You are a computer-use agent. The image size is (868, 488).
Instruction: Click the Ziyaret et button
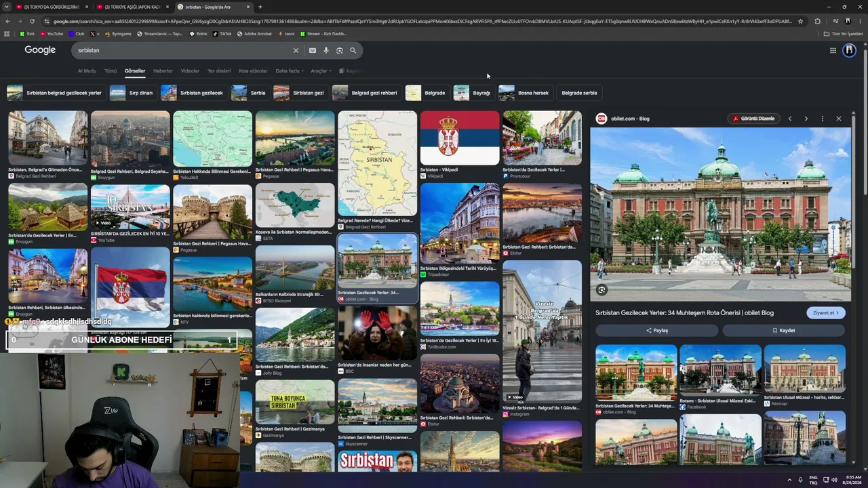coord(826,313)
